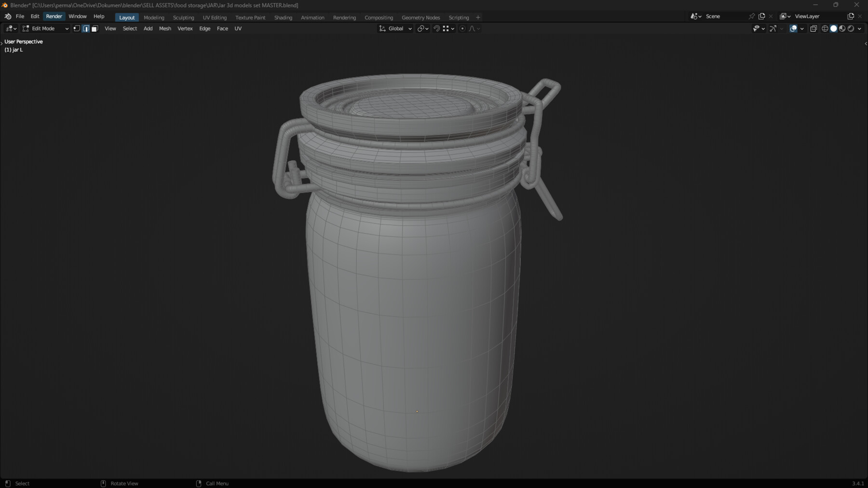Open the Mesh menu

tap(165, 28)
